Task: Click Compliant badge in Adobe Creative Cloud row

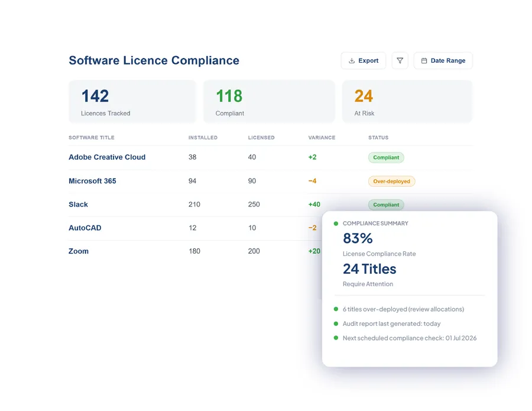Action: (386, 157)
